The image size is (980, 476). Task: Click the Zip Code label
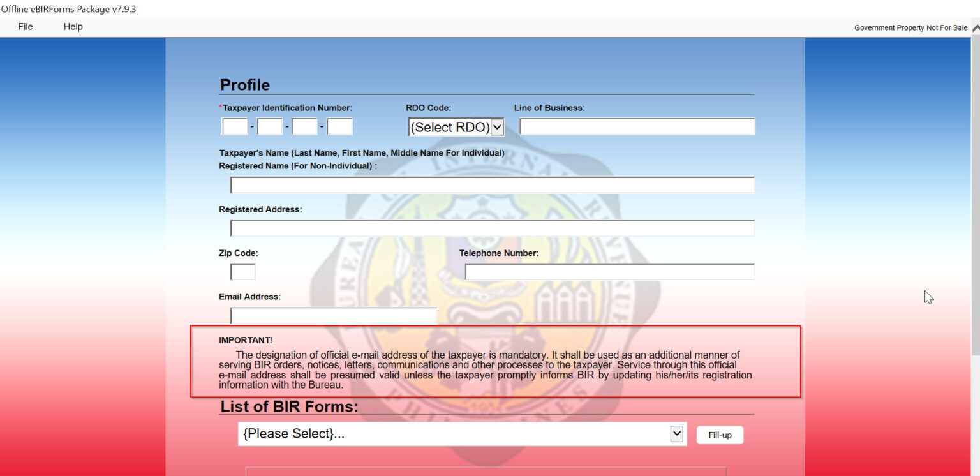[x=239, y=253]
